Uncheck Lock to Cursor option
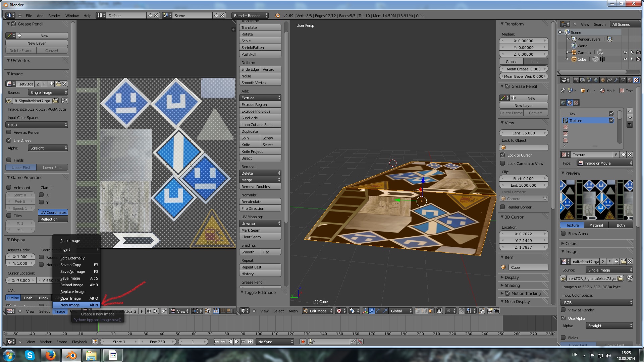This screenshot has height=362, width=644. point(502,155)
